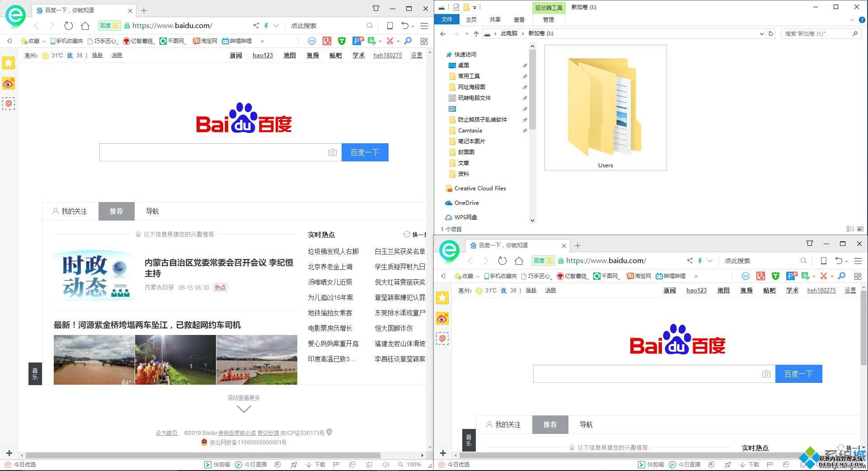Toggle the sound mute icon in left browser status bar
The height and width of the screenshot is (471, 868).
click(385, 464)
